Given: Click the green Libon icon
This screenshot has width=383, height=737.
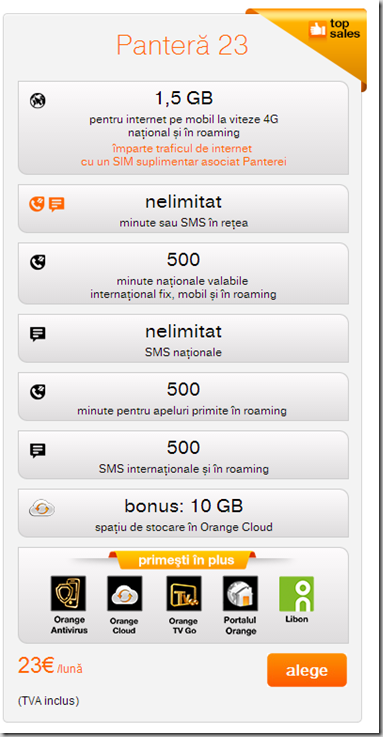Looking at the screenshot, I should coord(297,593).
